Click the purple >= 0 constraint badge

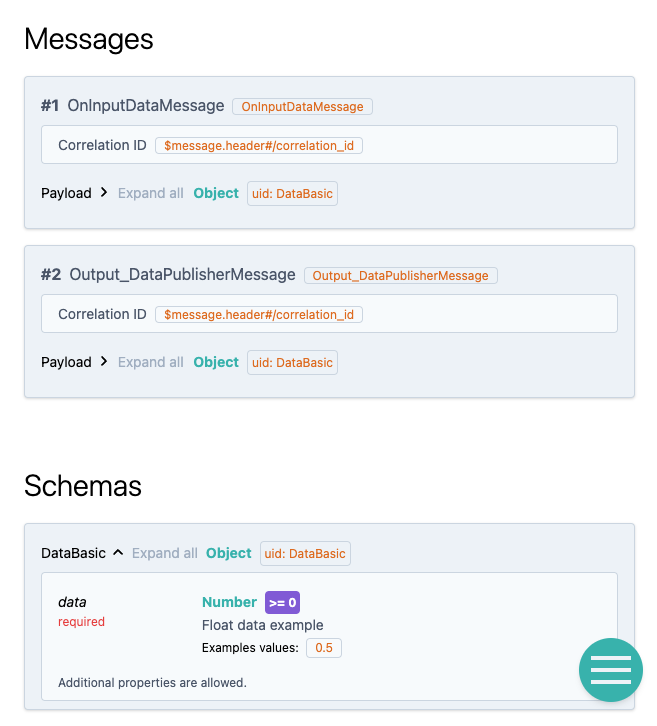coord(282,602)
